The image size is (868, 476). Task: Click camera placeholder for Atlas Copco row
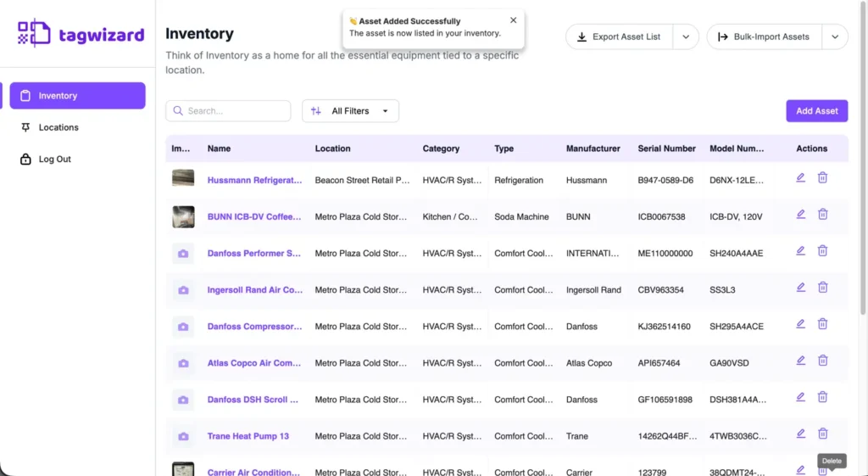(183, 363)
